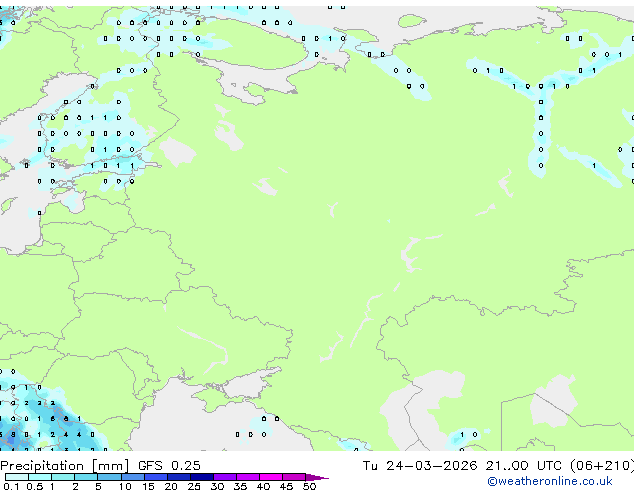Click the 10–15 mm legend color swatch
Screen dimensions: 634x490
click(x=133, y=477)
